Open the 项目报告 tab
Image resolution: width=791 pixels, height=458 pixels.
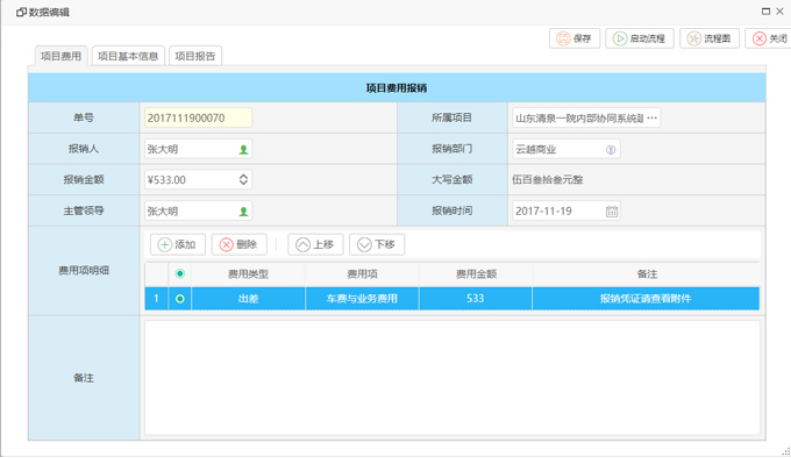click(x=195, y=56)
